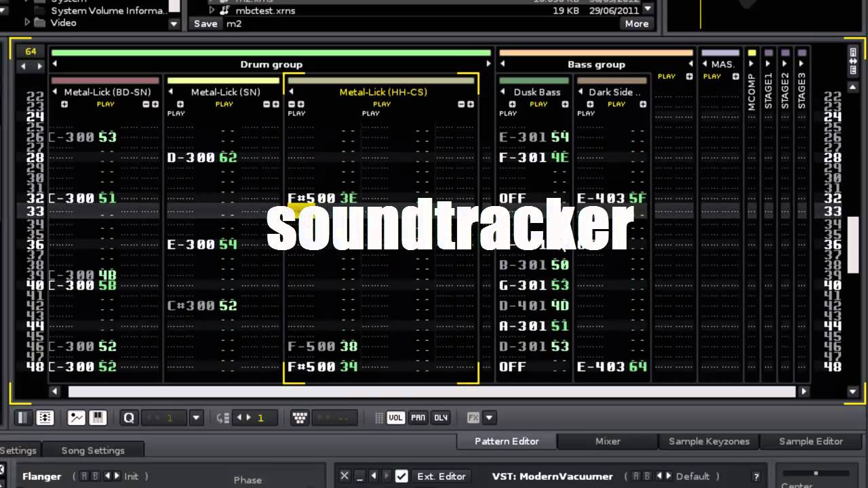
Task: Add note column plus on Metal-Lick (BD-SN) left
Action: point(64,104)
